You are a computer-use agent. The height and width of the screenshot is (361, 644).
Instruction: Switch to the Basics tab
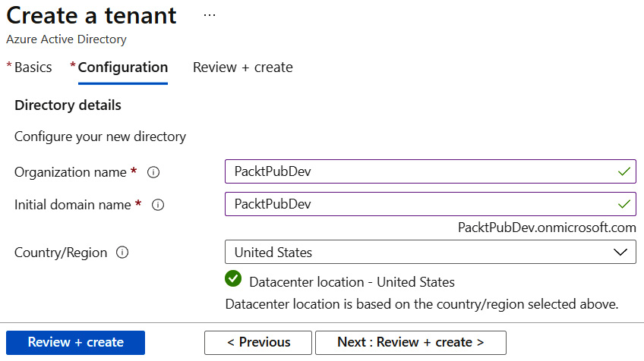[30, 67]
